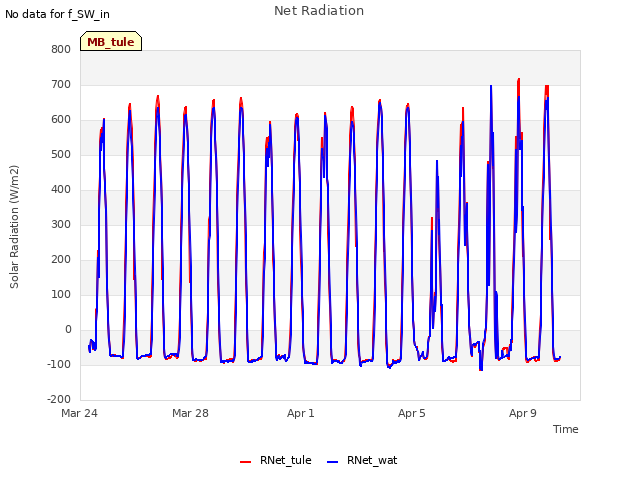Screen dimensions: 640x480
Task: Click the 800 y-axis tick label
Action: 61,49
